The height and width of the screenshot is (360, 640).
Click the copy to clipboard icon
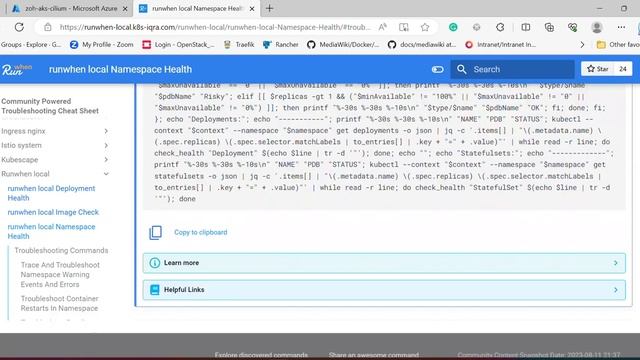[x=156, y=232]
